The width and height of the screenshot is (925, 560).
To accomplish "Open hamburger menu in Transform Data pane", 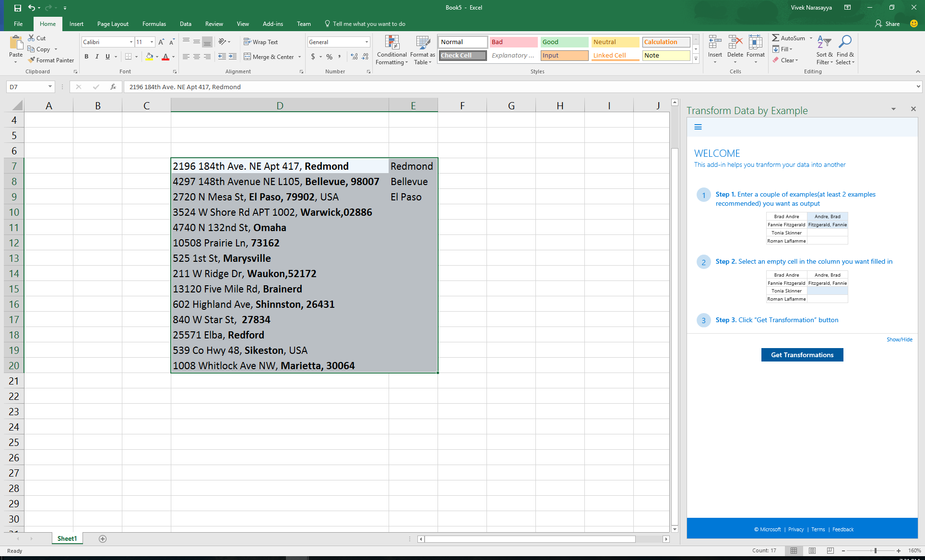I will (698, 127).
